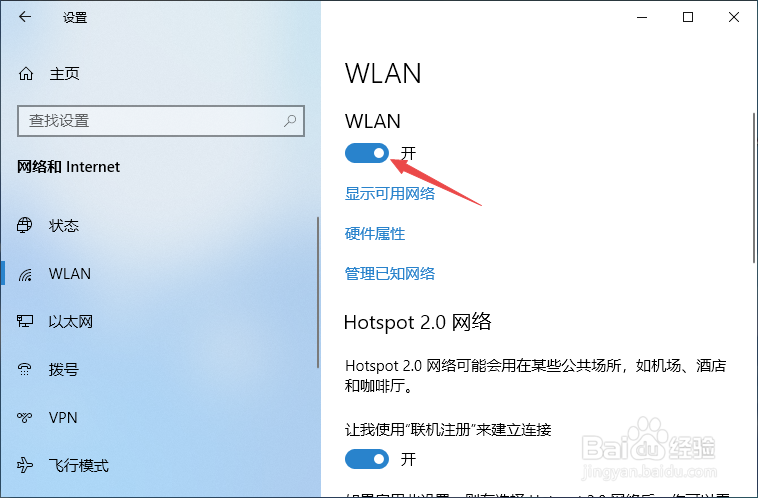Select the 飞行模式 airplane icon

point(25,465)
